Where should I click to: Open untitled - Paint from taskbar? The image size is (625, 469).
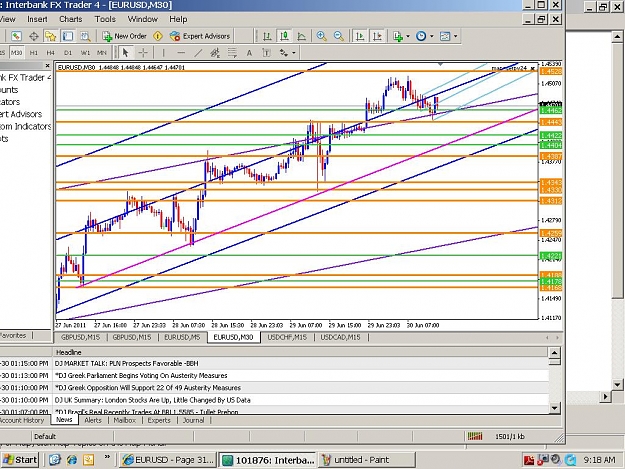(366, 460)
